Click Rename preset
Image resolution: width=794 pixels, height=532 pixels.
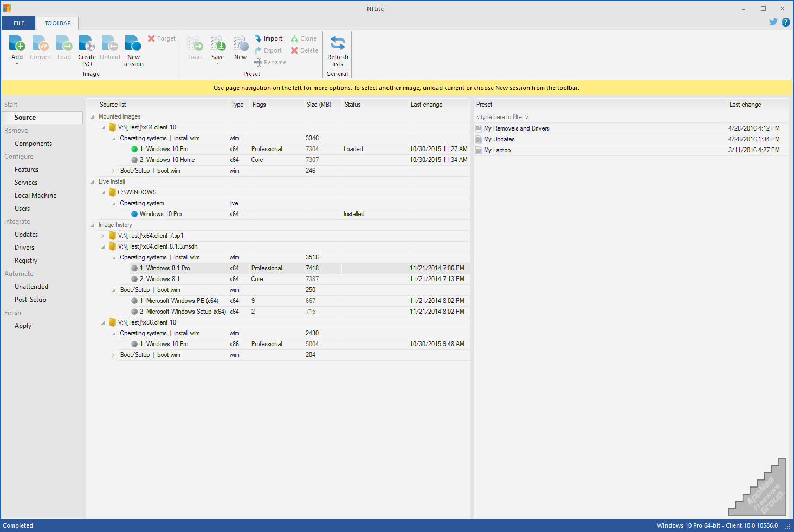click(270, 62)
